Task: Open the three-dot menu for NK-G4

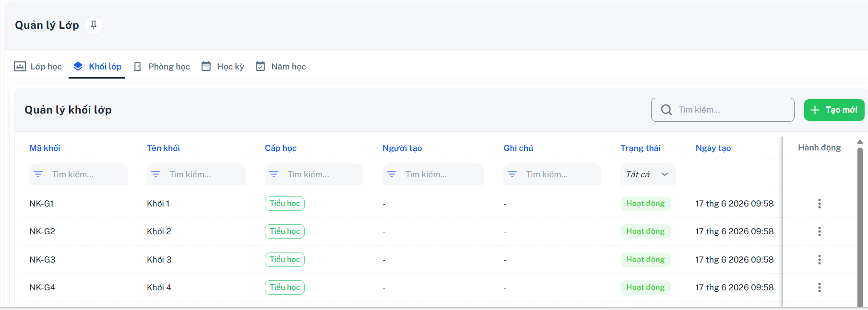Action: pos(819,287)
